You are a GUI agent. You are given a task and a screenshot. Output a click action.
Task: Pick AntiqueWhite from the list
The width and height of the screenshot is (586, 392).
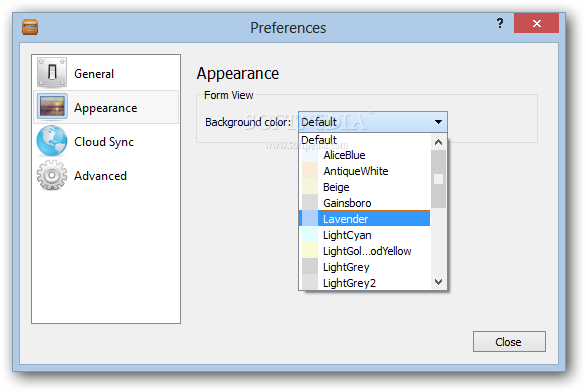[x=365, y=171]
